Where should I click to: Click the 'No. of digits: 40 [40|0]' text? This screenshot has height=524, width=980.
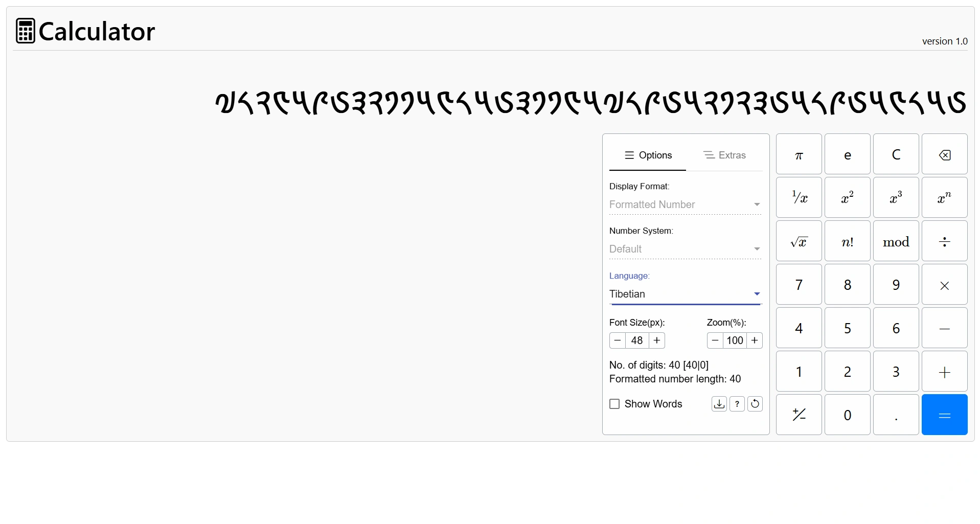click(659, 365)
